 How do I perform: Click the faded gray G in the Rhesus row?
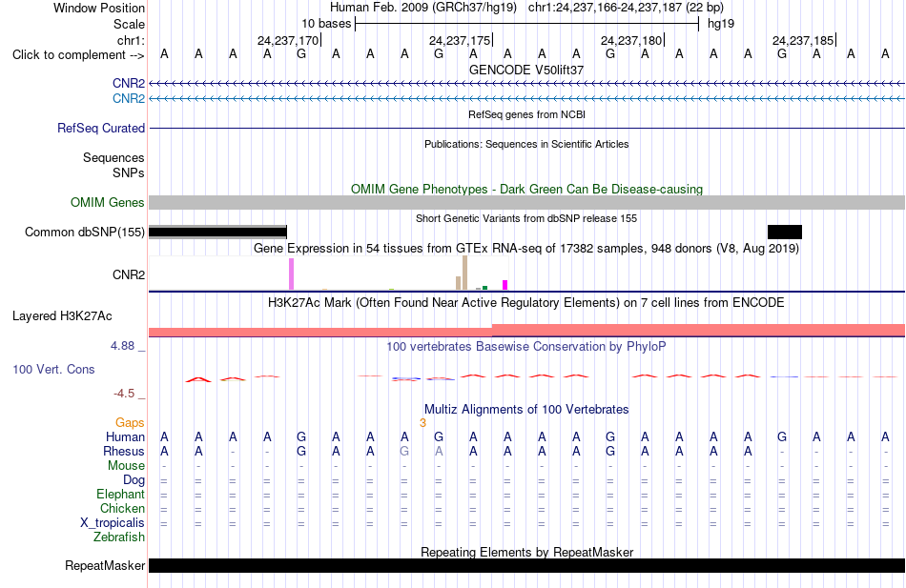tap(404, 451)
